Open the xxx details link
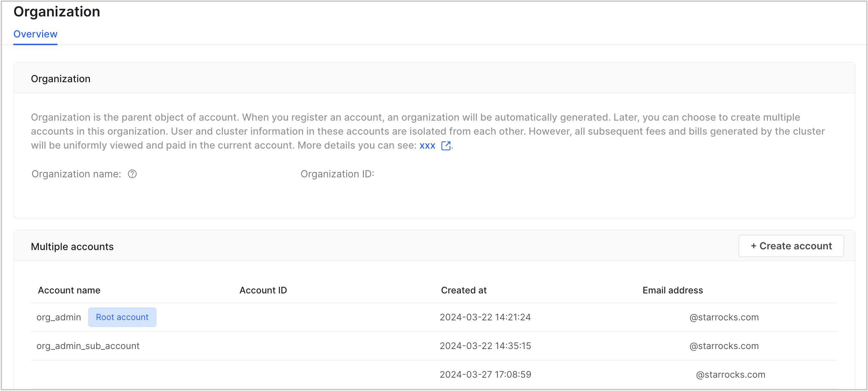868x391 pixels. [427, 145]
